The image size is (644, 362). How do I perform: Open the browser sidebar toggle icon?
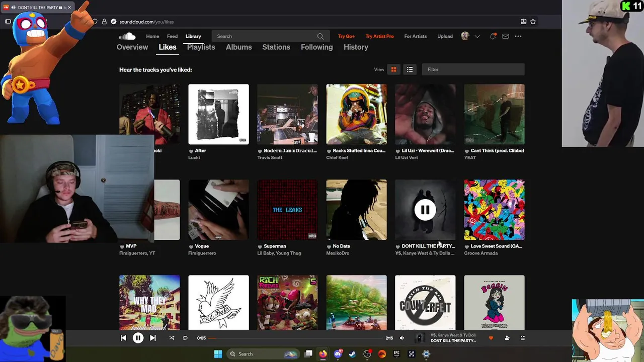[x=8, y=22]
